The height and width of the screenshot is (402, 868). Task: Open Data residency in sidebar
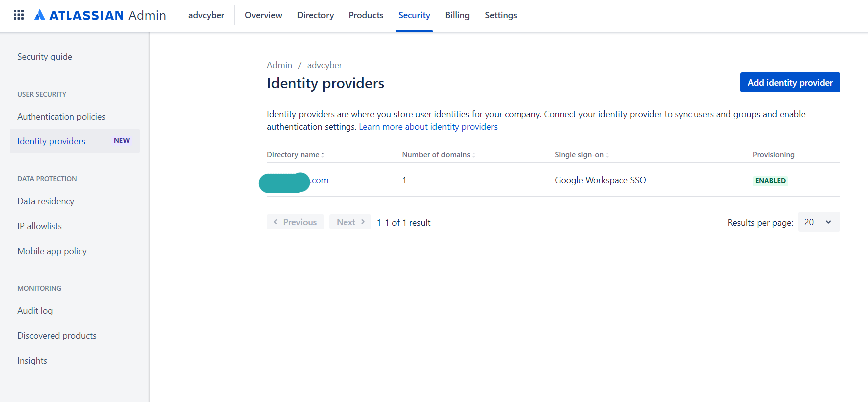[46, 201]
